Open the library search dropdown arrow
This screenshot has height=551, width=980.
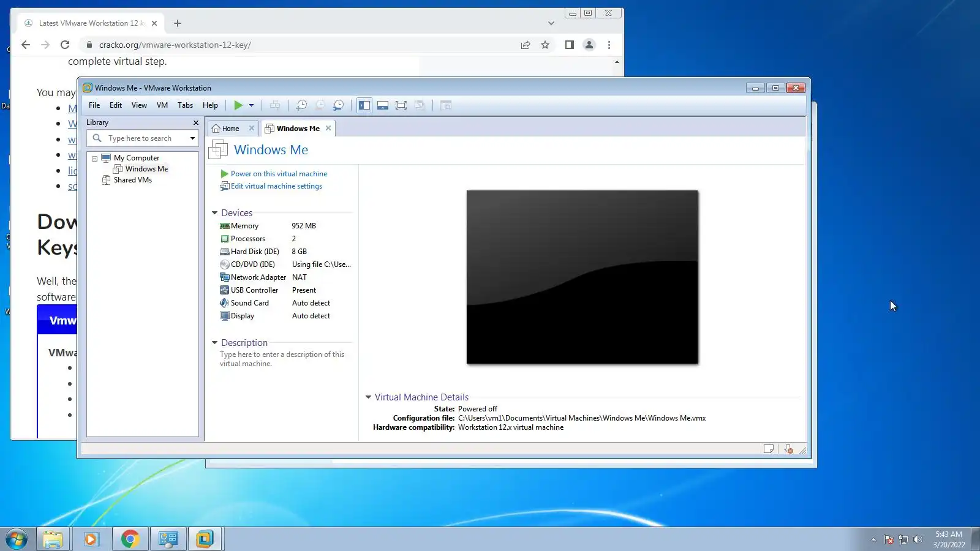point(192,138)
